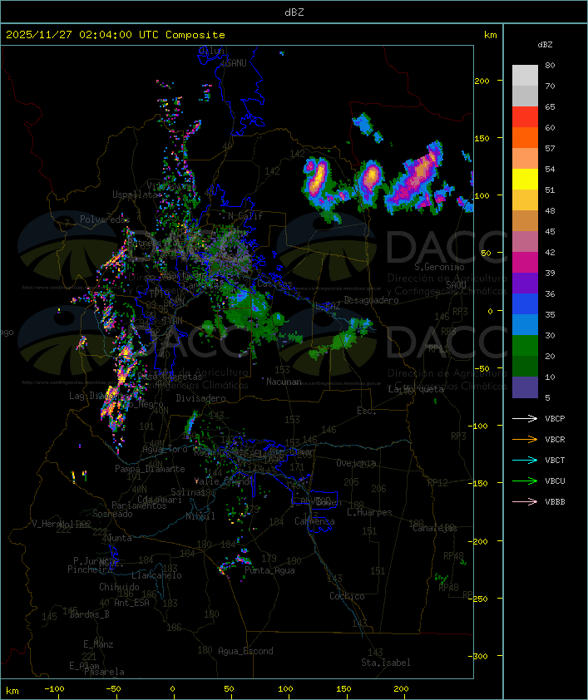This screenshot has height=700, width=588.
Task: Click the 0 tick on bottom axis
Action: [172, 689]
